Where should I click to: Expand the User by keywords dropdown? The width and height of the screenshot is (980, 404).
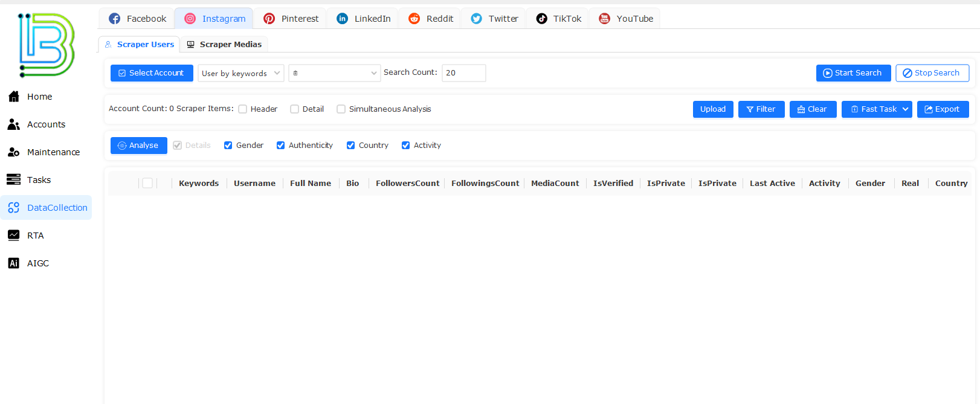[241, 73]
